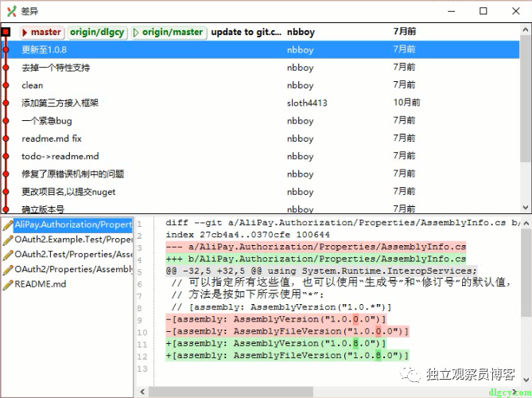The image size is (532, 398).
Task: Select commit 一个紧急bug
Action: pos(260,120)
